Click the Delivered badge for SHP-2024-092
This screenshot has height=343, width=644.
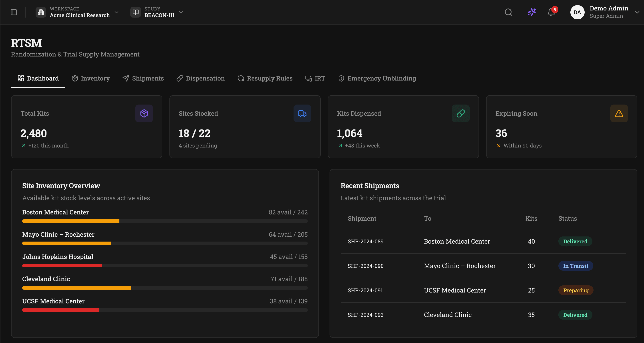click(x=575, y=315)
